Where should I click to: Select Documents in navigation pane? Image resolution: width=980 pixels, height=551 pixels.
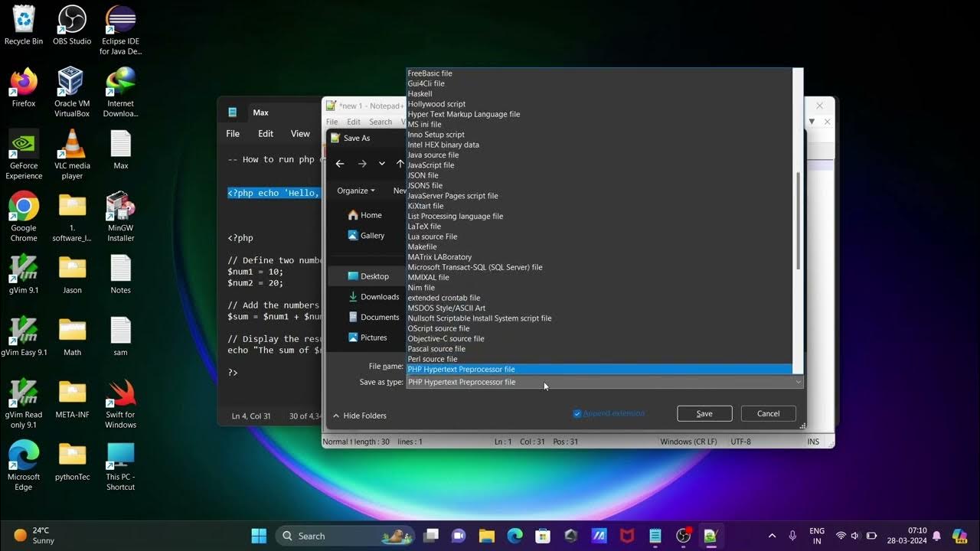[x=374, y=317]
